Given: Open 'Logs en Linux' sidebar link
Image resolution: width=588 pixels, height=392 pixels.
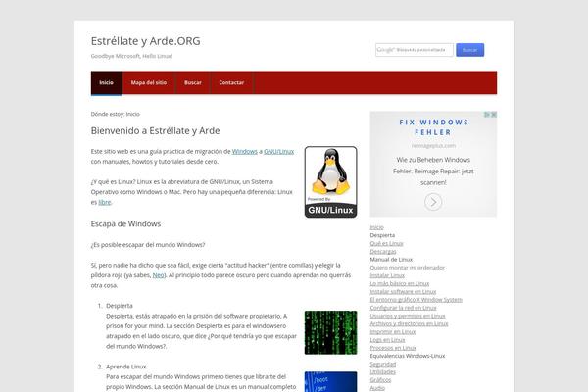Looking at the screenshot, I should 387,340.
